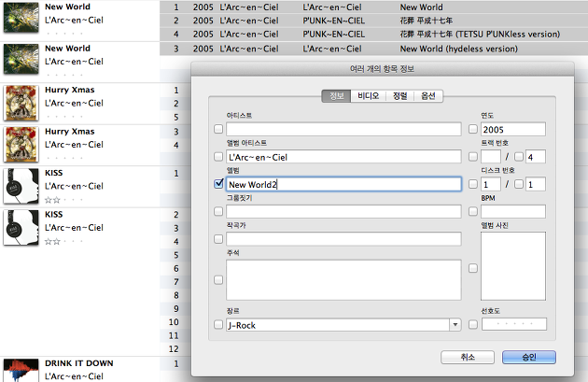
Task: Check the 트랙 번호 track number checkbox
Action: [x=473, y=157]
